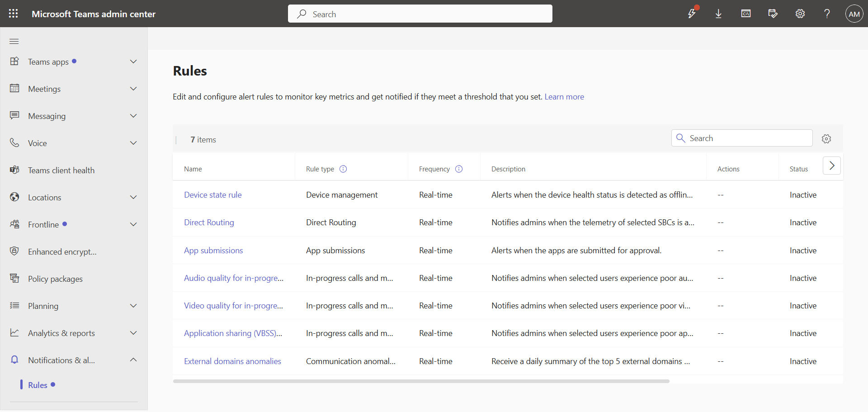Click the horizontal table scrollbar

[x=421, y=381]
